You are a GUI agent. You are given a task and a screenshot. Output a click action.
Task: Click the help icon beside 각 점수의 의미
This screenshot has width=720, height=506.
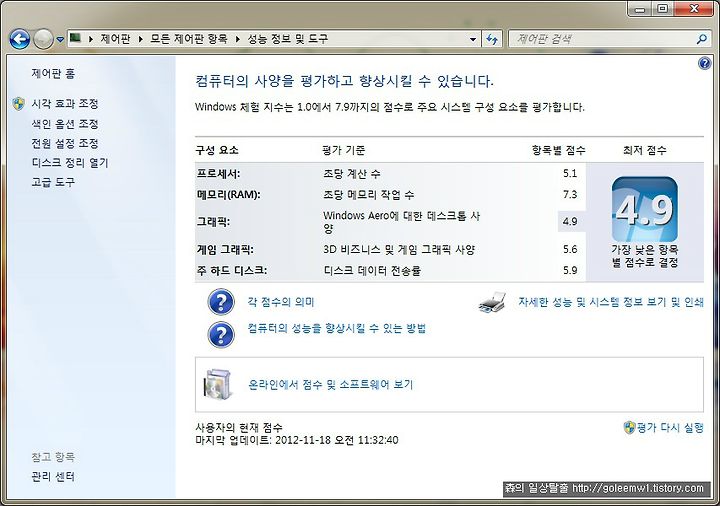pyautogui.click(x=221, y=302)
